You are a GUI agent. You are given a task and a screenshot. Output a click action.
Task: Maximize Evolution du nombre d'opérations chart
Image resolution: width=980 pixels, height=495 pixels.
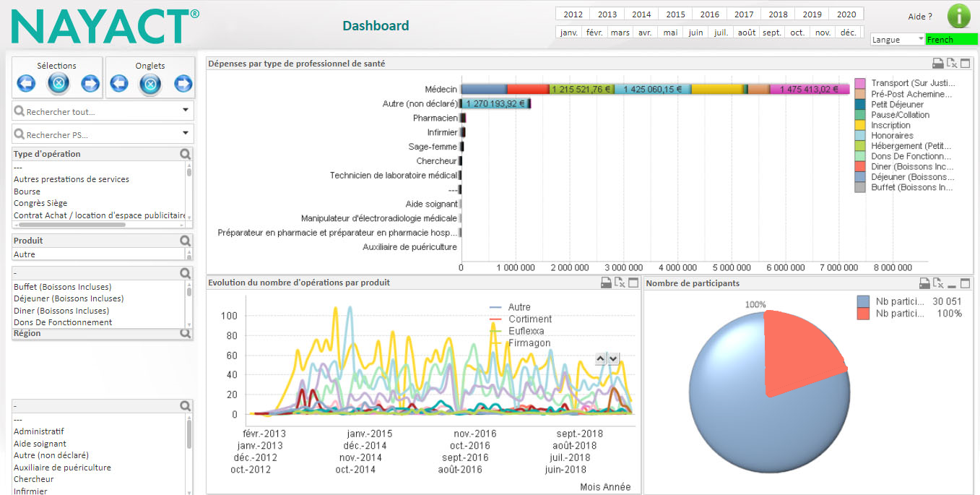tap(633, 283)
